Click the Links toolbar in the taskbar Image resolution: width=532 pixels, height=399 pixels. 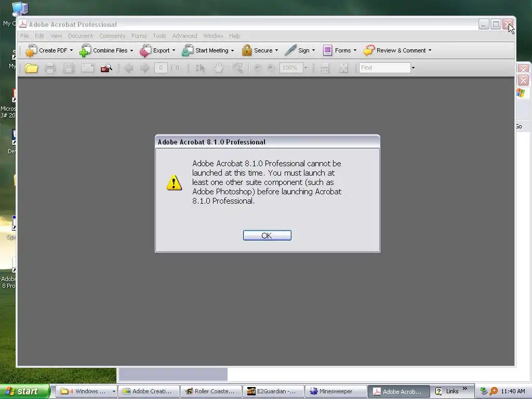(x=452, y=392)
